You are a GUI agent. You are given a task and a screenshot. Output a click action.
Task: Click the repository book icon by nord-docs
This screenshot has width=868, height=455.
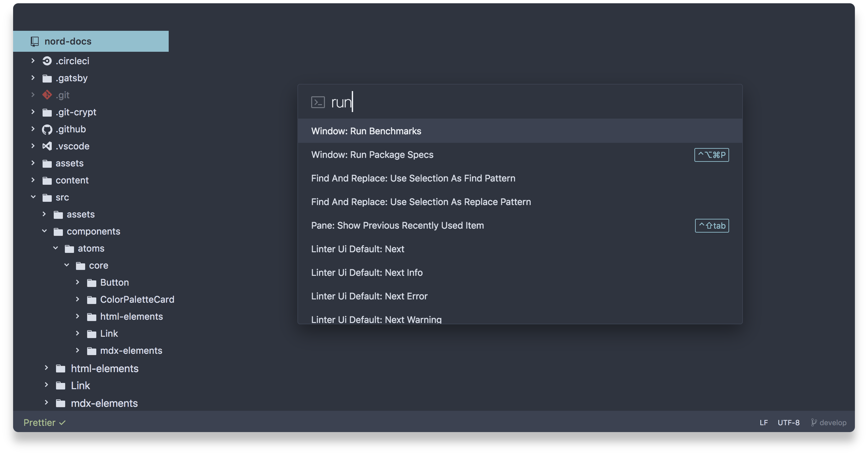[x=35, y=42]
